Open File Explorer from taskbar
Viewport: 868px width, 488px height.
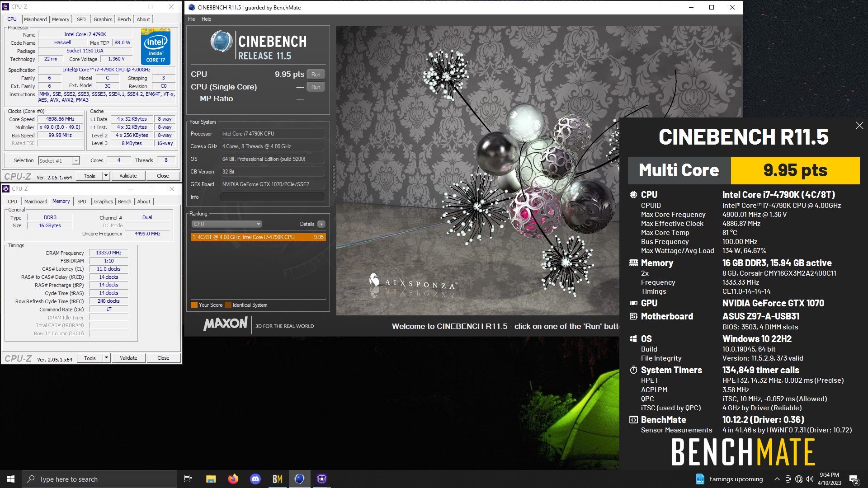(211, 479)
